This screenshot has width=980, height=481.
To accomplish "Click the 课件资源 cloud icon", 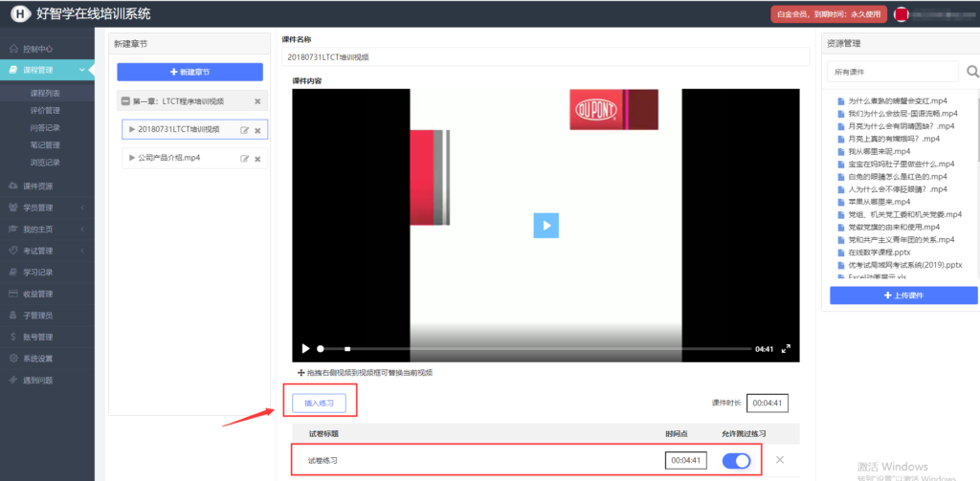I will click(x=13, y=186).
